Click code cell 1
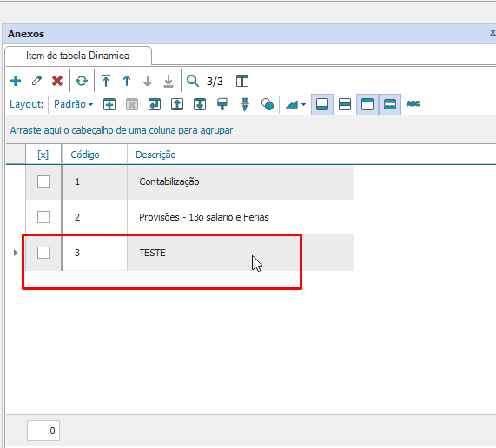496x448 pixels. click(x=95, y=181)
